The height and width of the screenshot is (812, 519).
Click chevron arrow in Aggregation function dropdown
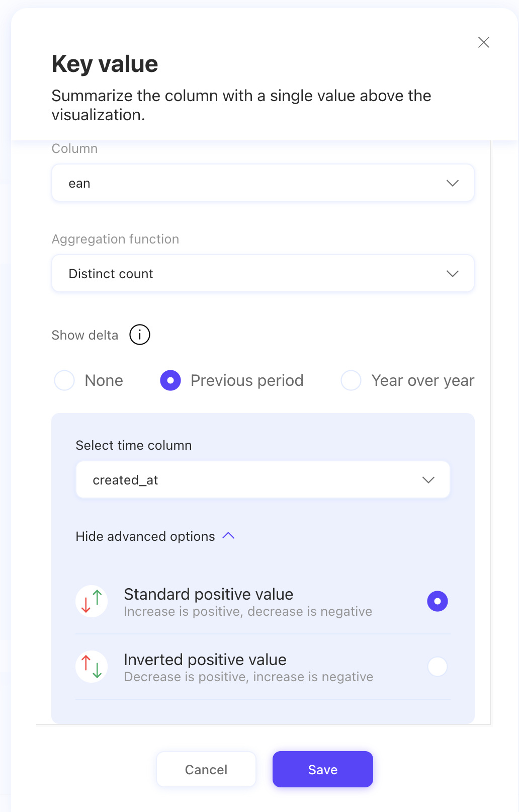tap(453, 274)
